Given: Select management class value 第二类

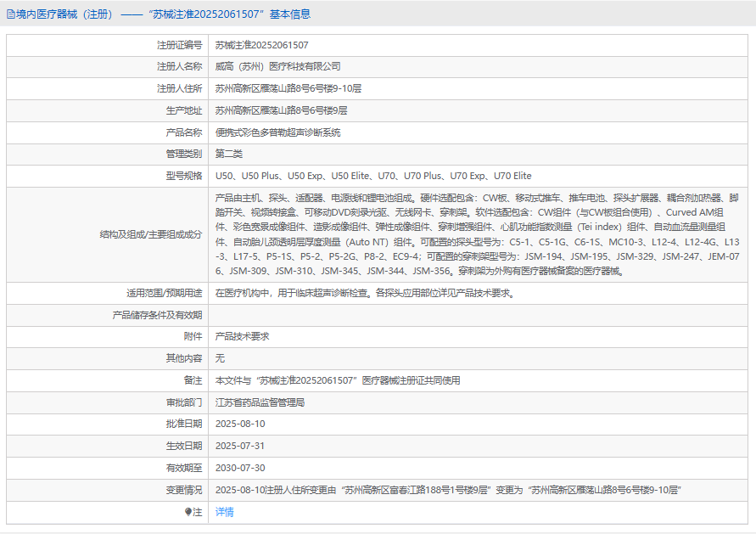Looking at the screenshot, I should pos(229,154).
